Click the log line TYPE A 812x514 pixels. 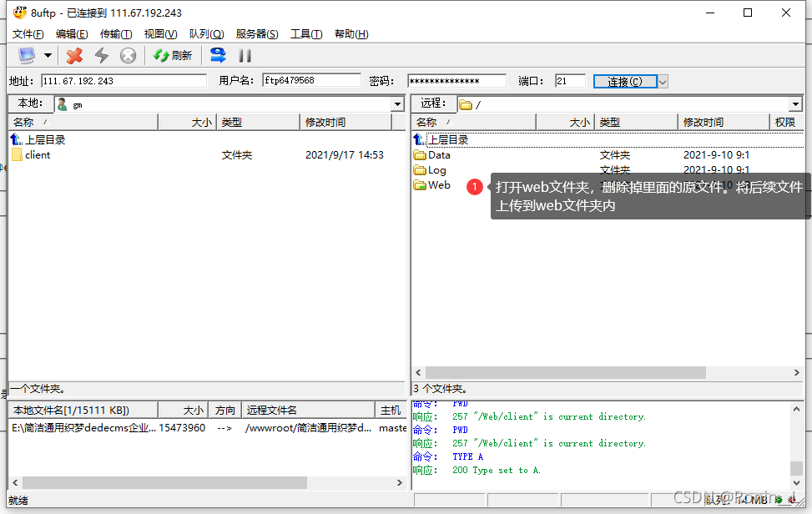click(x=467, y=456)
